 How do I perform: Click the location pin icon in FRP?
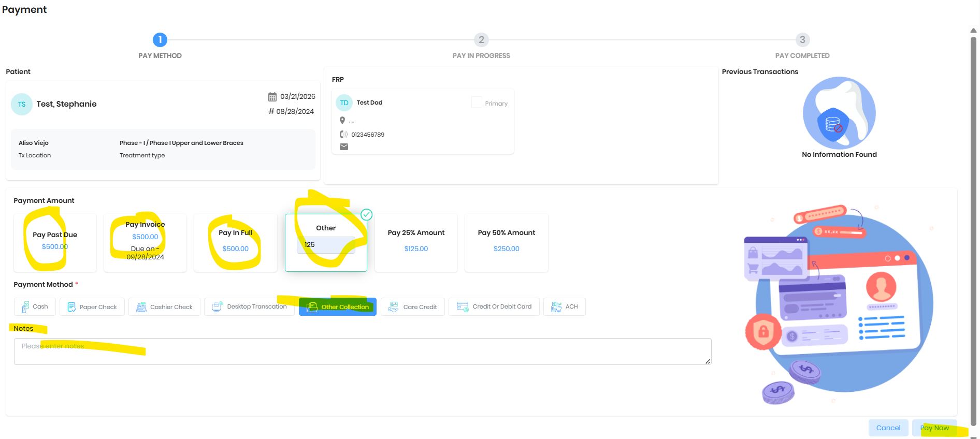(x=342, y=120)
